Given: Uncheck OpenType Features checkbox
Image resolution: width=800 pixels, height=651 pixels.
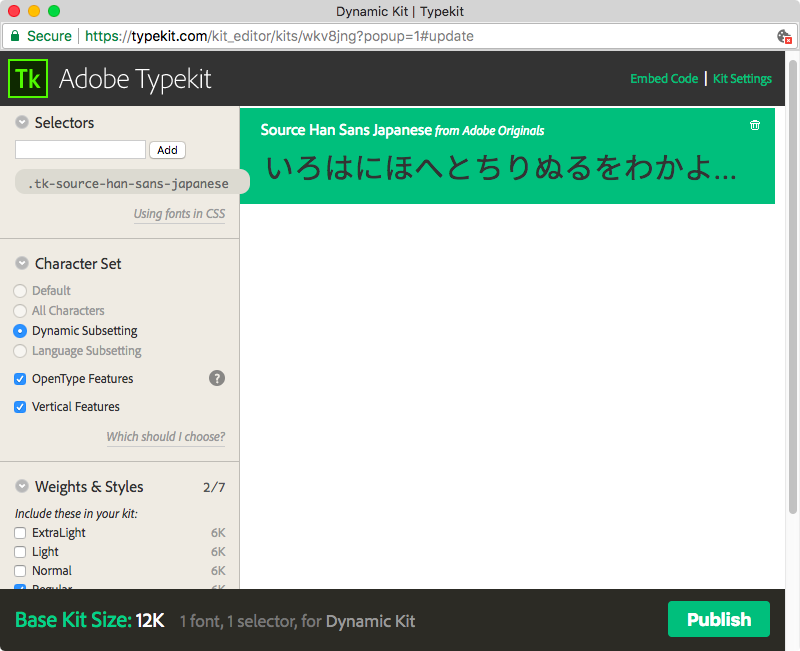Looking at the screenshot, I should (20, 379).
